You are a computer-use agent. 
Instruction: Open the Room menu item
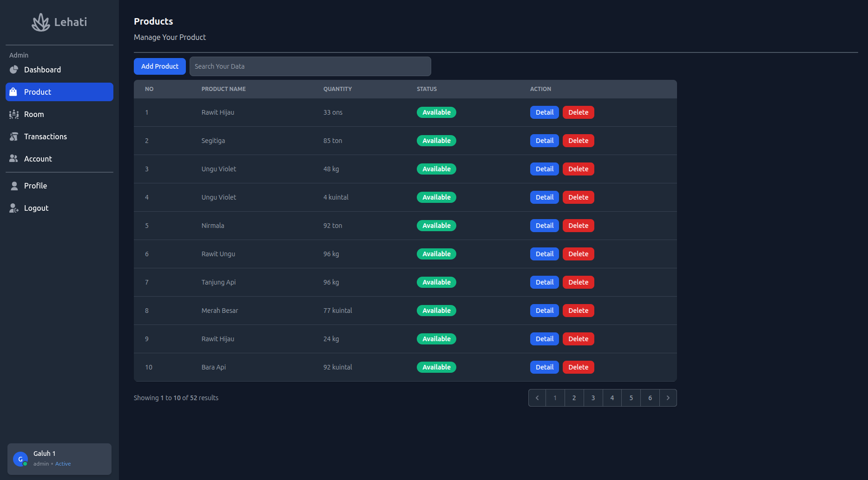(34, 114)
